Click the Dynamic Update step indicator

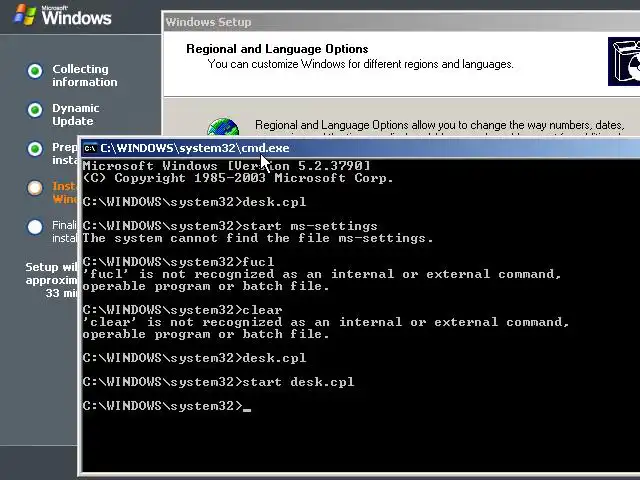35,110
